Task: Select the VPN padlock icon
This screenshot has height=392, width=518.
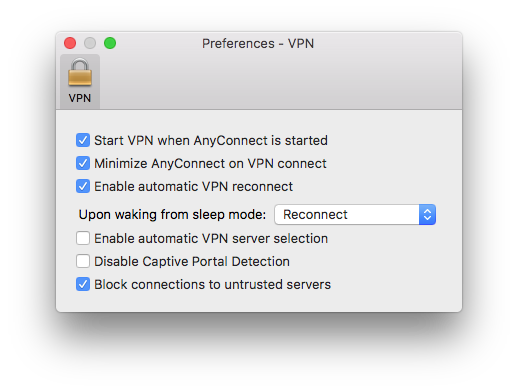Action: pyautogui.click(x=80, y=72)
